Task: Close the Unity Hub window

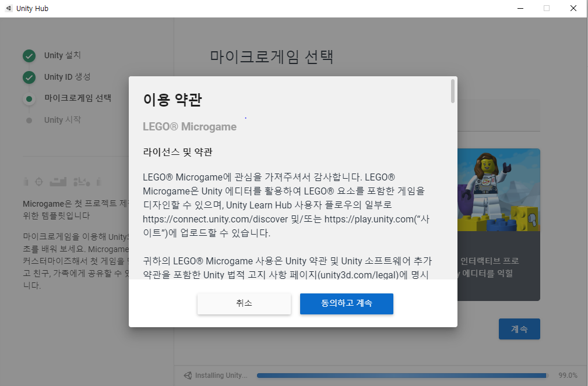Action: (x=573, y=8)
